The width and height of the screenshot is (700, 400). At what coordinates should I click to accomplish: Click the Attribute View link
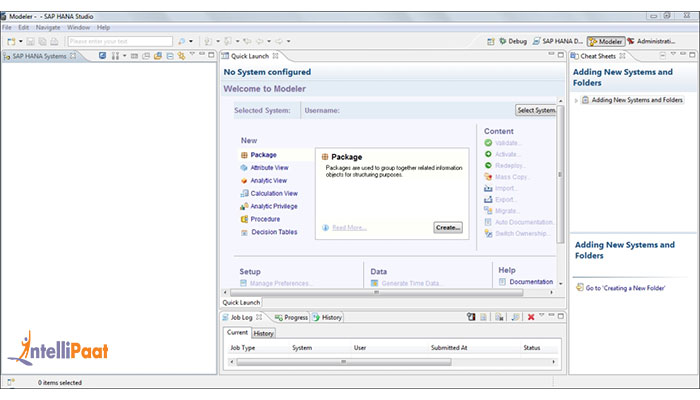[x=269, y=167]
